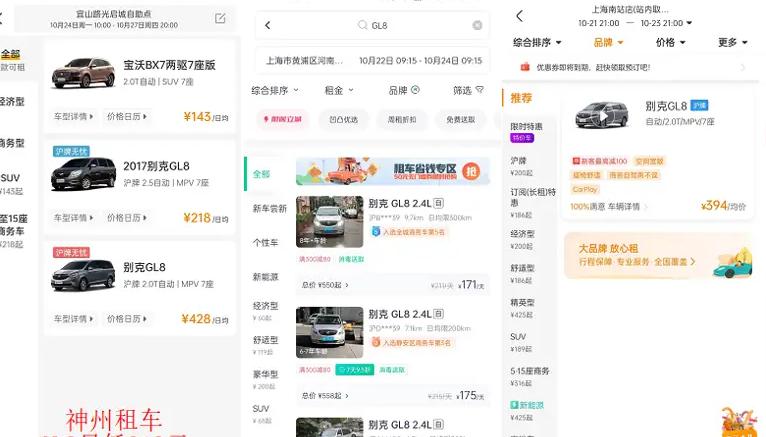766x437 pixels.
Task: Open 车辆详情 link in right app
Action: click(627, 207)
